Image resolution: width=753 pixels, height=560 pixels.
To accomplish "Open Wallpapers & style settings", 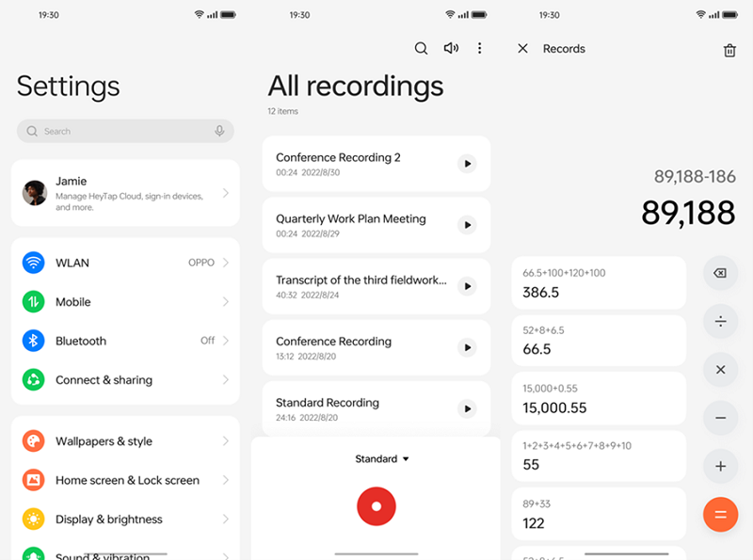I will click(125, 441).
